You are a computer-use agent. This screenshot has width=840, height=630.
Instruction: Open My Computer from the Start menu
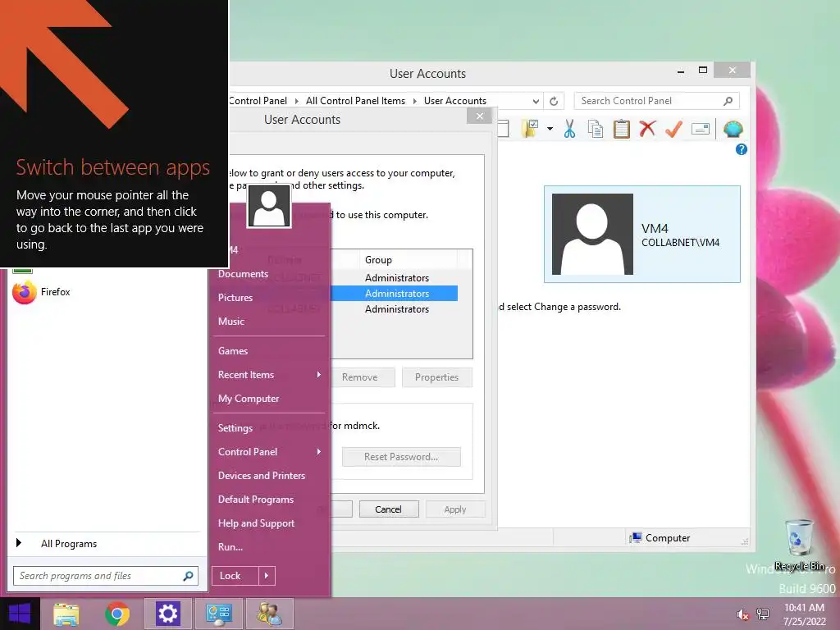[x=249, y=399]
